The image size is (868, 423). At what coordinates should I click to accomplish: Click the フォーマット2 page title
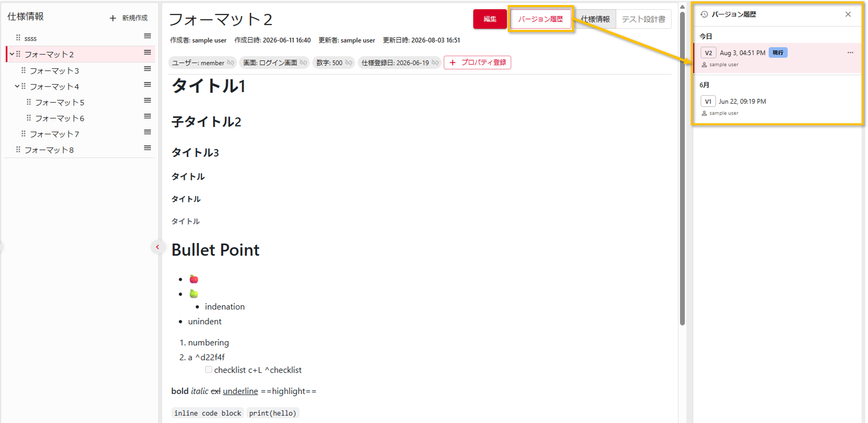point(220,19)
